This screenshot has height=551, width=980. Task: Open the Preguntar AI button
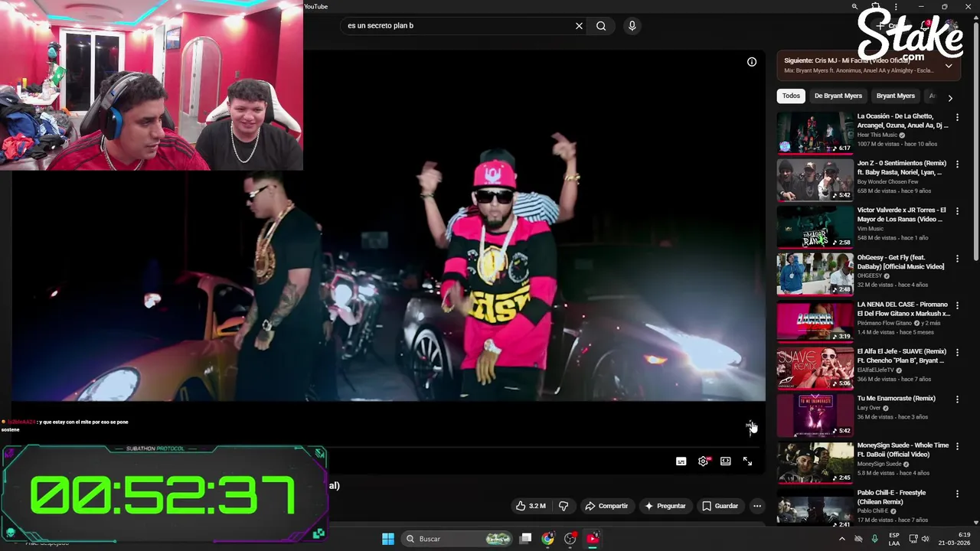coord(665,506)
